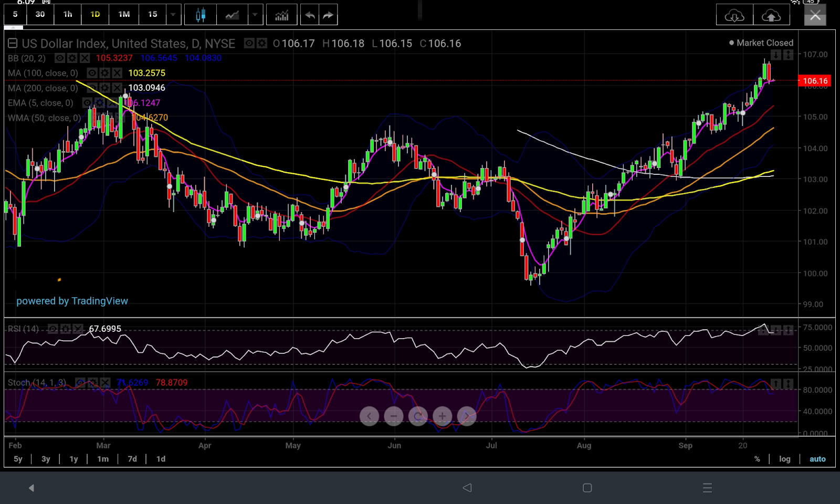Maximize the main chart pane

click(789, 55)
